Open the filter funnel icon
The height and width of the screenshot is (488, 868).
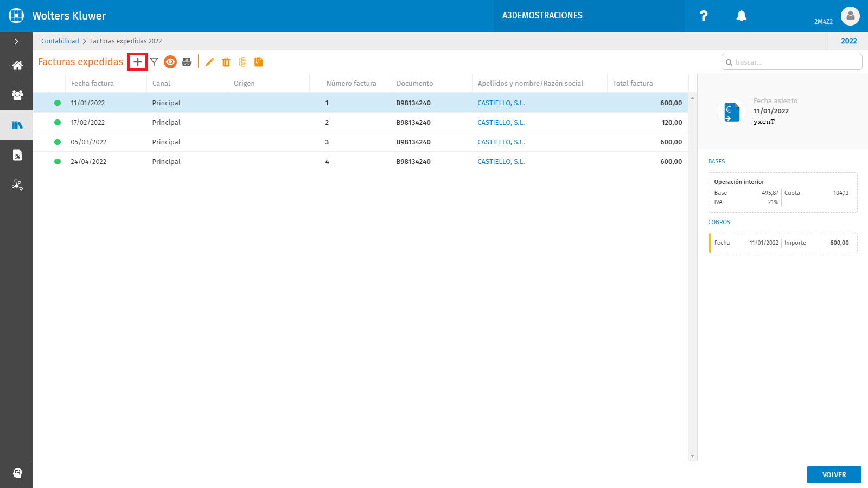[x=154, y=62]
